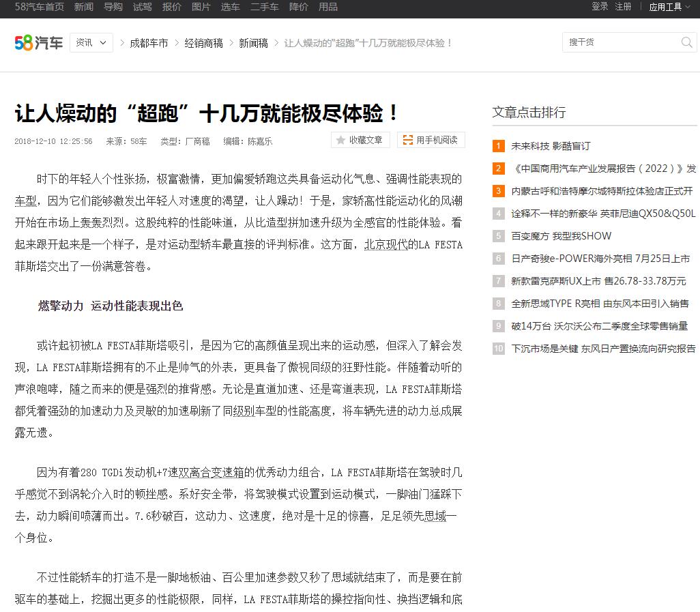Open ranking item 中国商用汽车产业发展报告
This screenshot has width=700, height=612.
point(604,169)
